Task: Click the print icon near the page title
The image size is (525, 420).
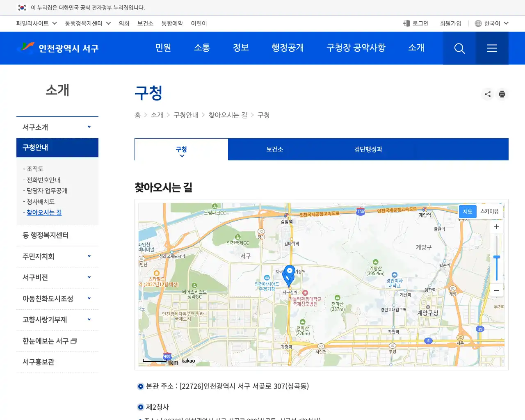Action: [502, 94]
